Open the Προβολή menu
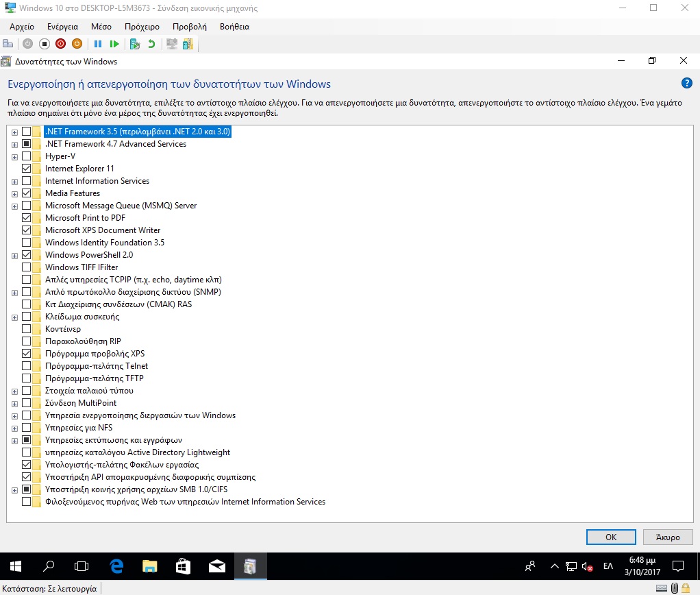This screenshot has height=595, width=700. point(190,27)
